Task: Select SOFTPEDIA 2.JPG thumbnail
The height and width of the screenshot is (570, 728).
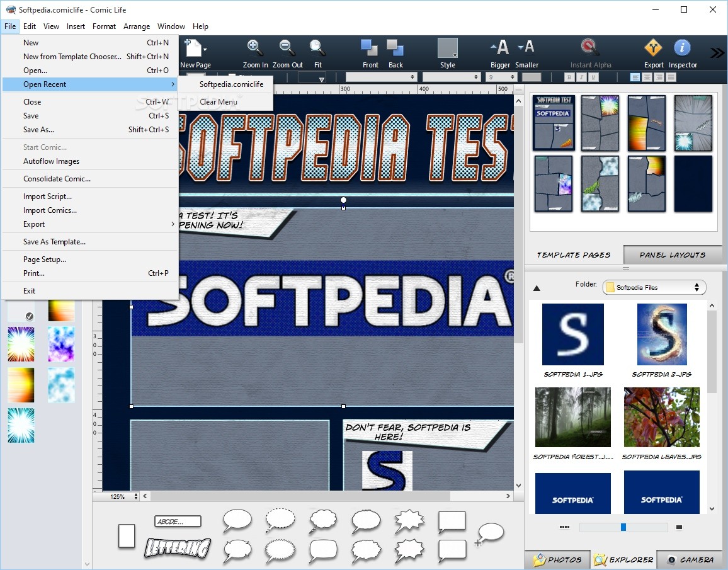Action: coord(662,334)
